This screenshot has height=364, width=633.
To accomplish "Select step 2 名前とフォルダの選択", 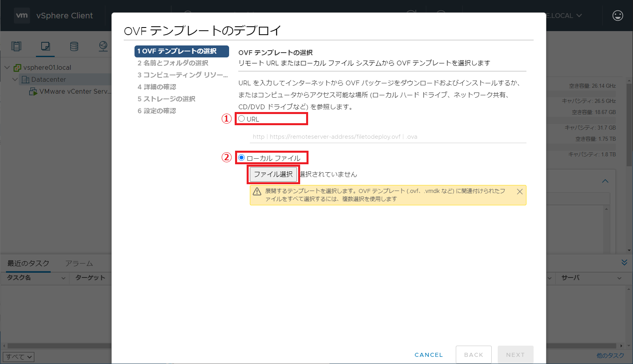I will (173, 63).
